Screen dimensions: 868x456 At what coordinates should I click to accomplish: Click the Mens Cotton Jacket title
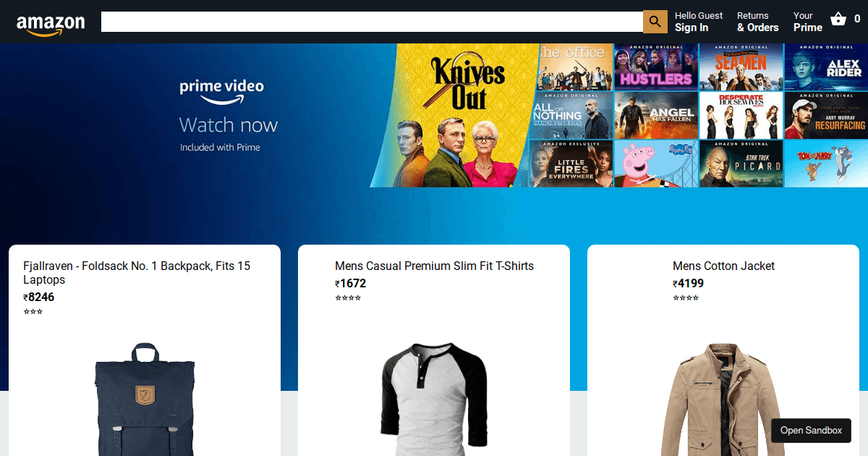[723, 266]
